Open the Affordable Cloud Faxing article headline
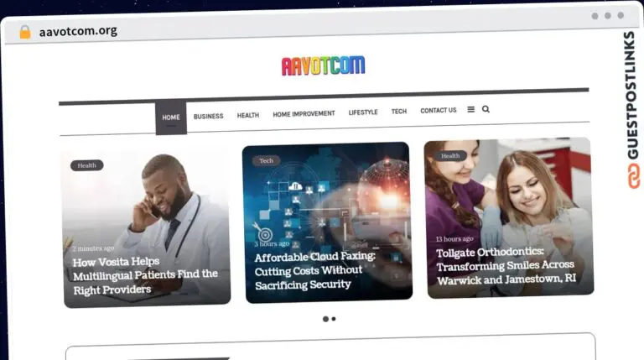The height and width of the screenshot is (360, 644). click(314, 270)
